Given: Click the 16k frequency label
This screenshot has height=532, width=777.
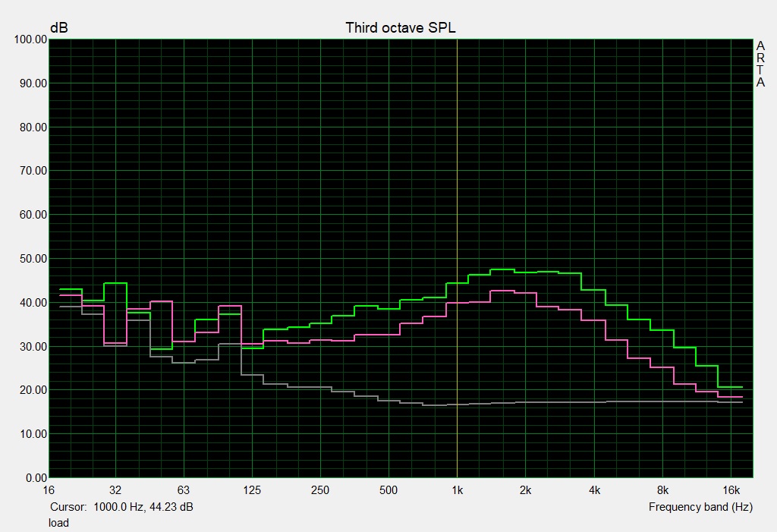Looking at the screenshot, I should click(731, 490).
